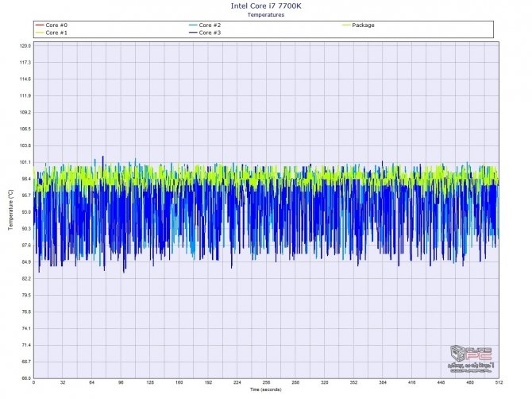Click the Package legend entry
Viewport: 532px width, 399px height.
pos(358,25)
